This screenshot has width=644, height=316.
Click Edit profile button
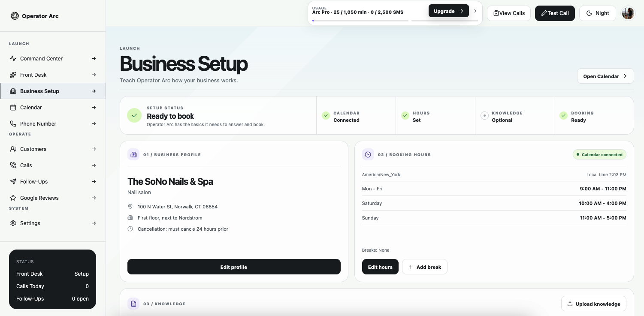[234, 267]
